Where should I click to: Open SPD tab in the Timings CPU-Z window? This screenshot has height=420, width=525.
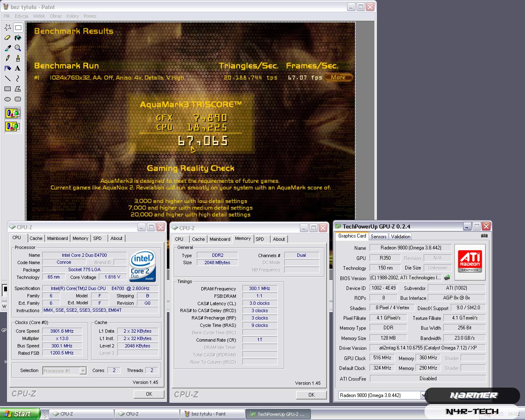coord(260,239)
